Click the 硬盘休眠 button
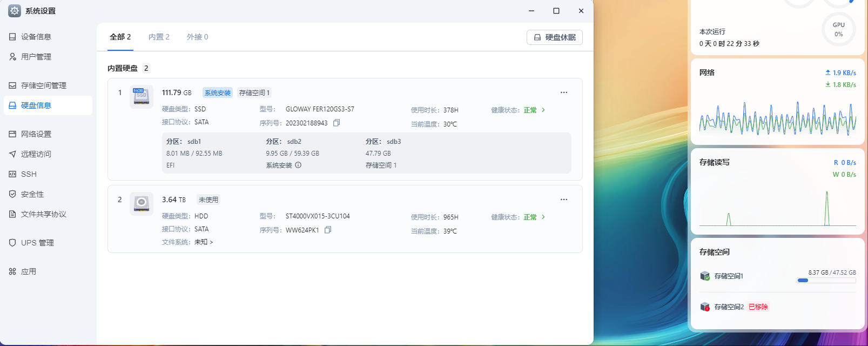 [x=555, y=37]
